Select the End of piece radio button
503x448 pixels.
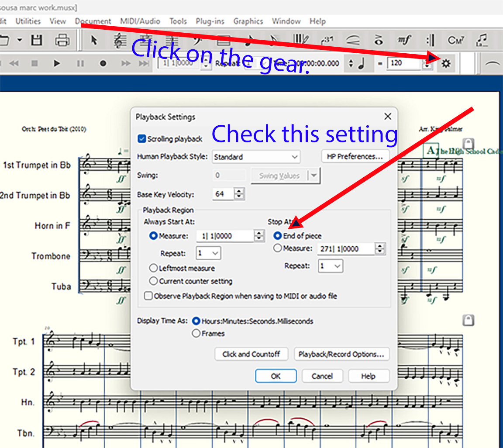(x=277, y=236)
